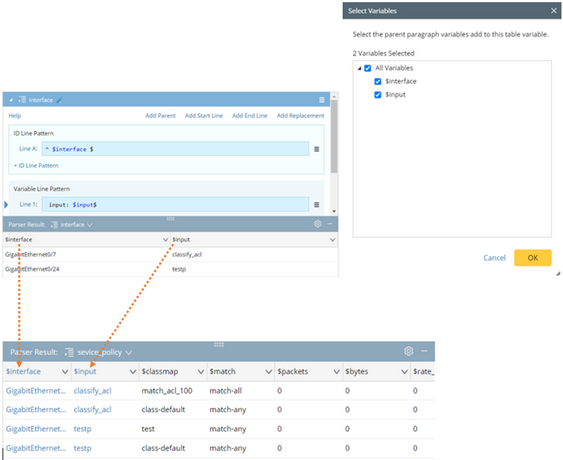Uncheck the $interface variable checkbox
563x460 pixels.
click(378, 82)
